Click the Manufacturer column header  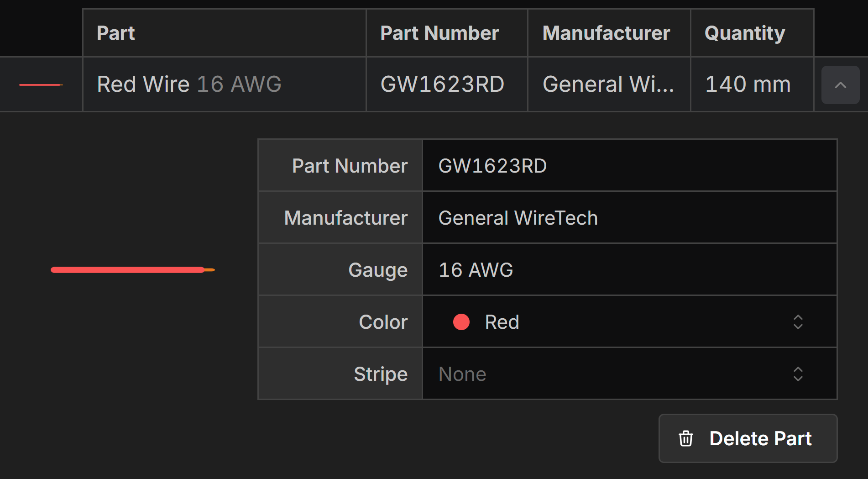pos(606,33)
